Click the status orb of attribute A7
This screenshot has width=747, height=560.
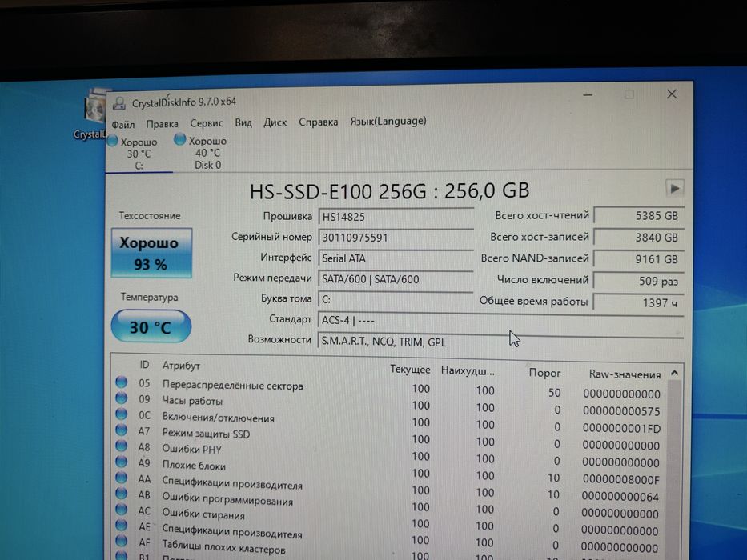click(x=122, y=430)
